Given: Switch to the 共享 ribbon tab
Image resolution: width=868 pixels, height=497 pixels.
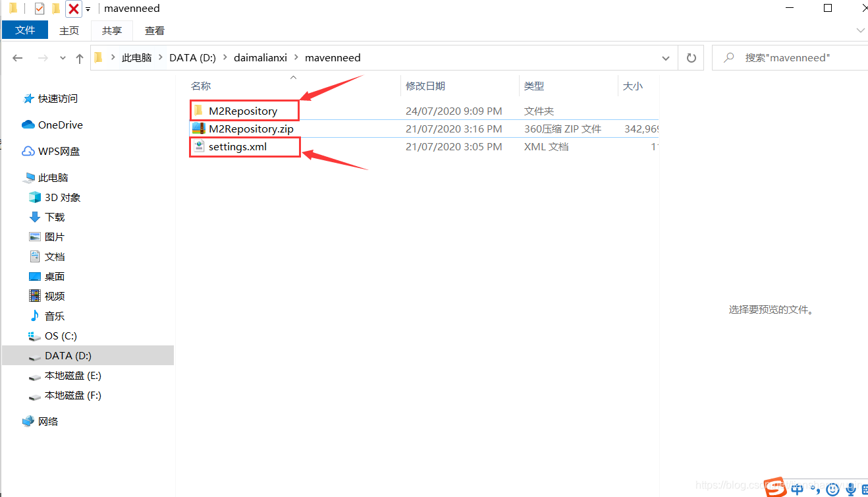Looking at the screenshot, I should pyautogui.click(x=112, y=30).
